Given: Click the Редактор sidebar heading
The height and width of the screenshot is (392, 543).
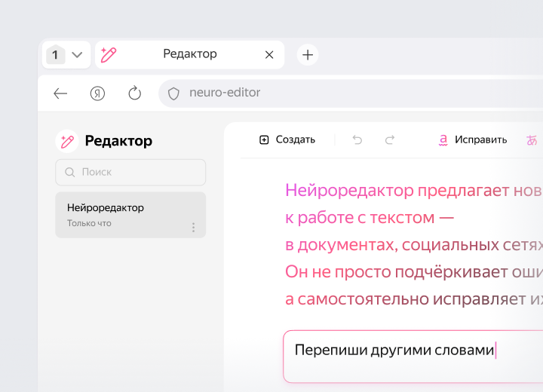Looking at the screenshot, I should coord(118,141).
